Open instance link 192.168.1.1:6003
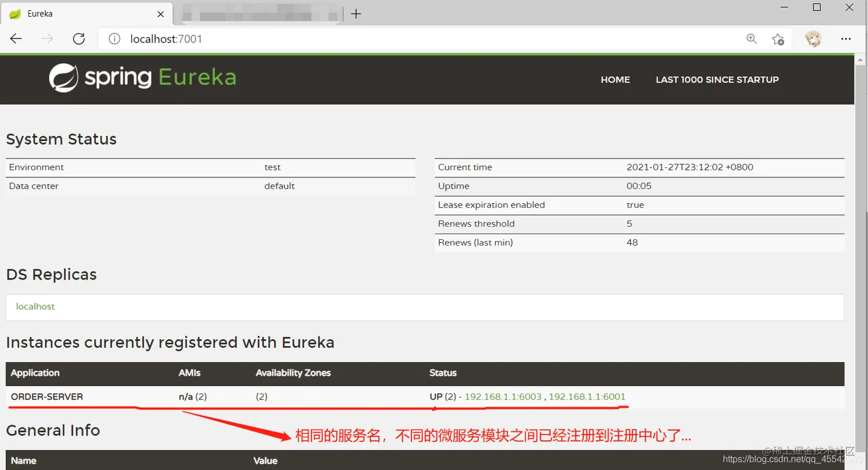 click(x=503, y=397)
